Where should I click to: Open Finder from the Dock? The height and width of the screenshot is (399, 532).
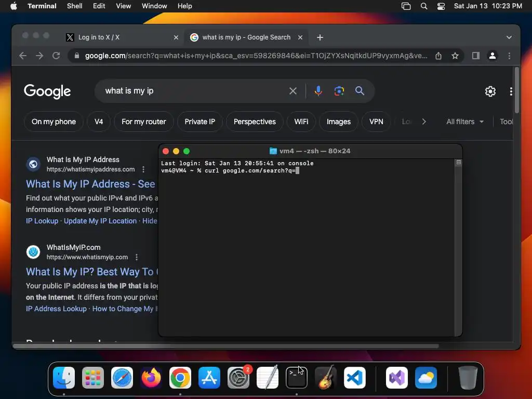[64, 378]
